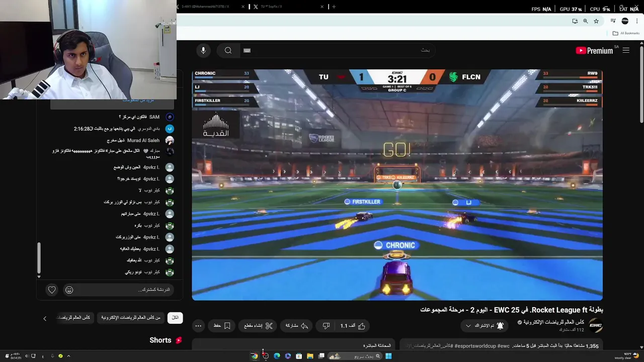This screenshot has width=644, height=362.
Task: Open Murad Al Saleh's chat avatar
Action: click(170, 140)
